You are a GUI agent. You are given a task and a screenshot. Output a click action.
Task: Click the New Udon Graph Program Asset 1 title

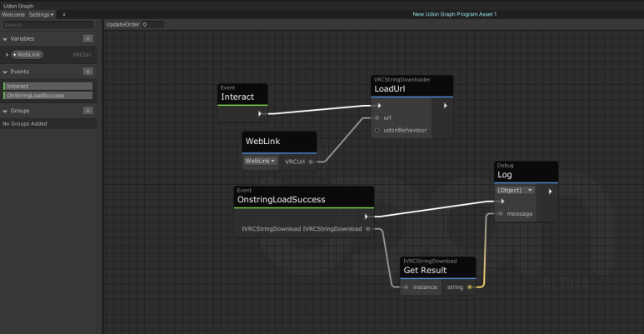(454, 14)
